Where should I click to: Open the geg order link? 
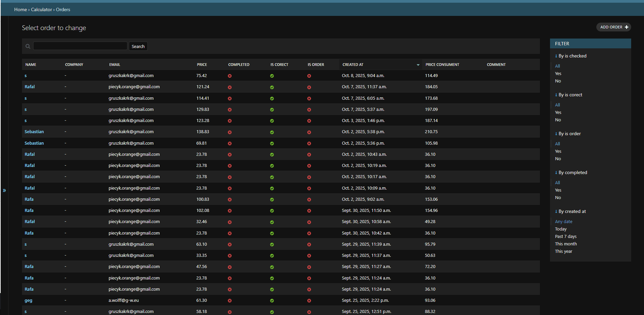tap(28, 300)
